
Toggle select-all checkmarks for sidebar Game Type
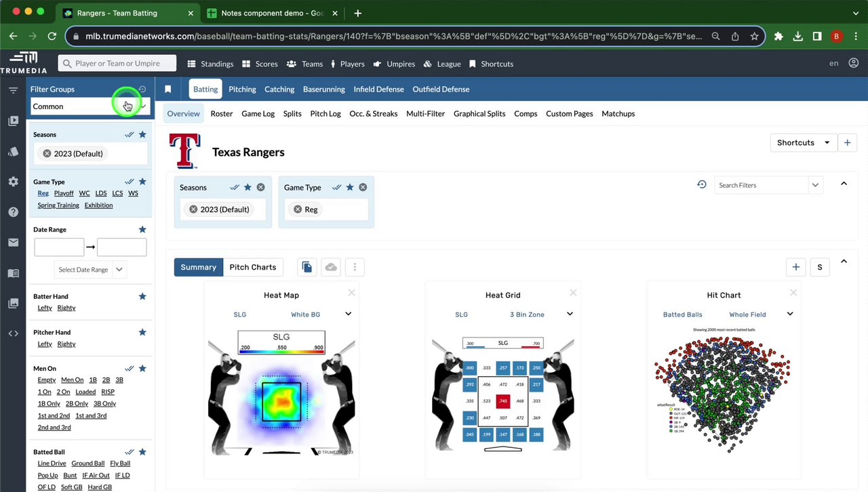pyautogui.click(x=130, y=182)
